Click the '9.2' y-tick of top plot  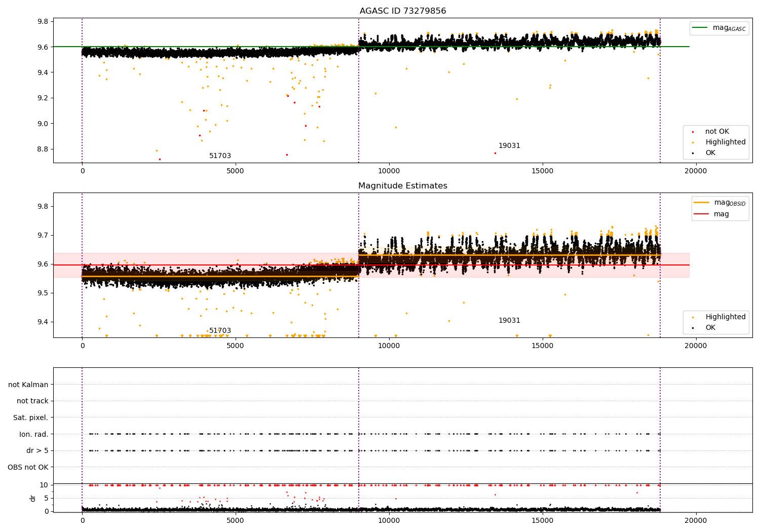tap(43, 98)
